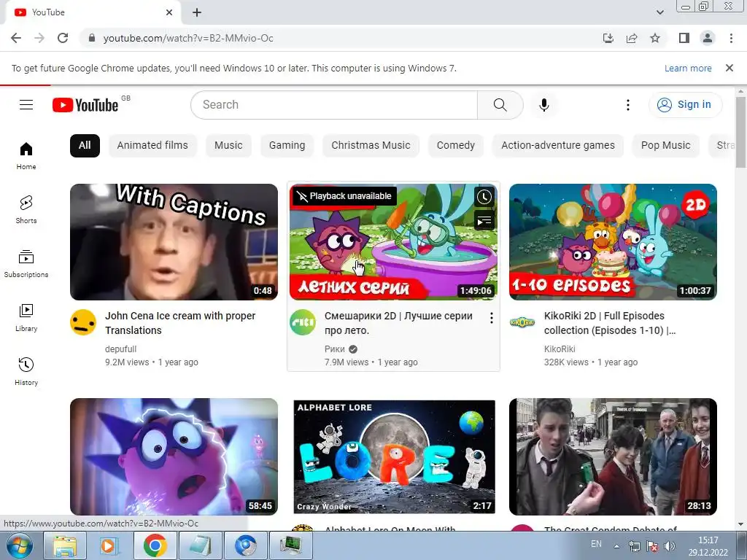747x560 pixels.
Task: Open Рики channel avatar
Action: tap(303, 322)
